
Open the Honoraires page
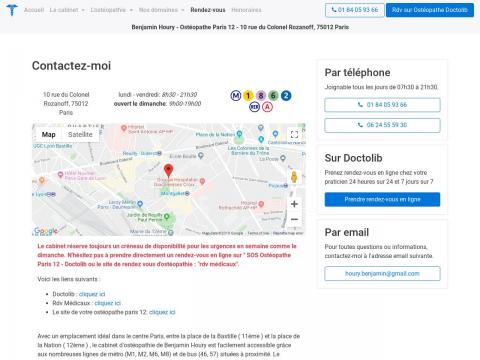(246, 10)
